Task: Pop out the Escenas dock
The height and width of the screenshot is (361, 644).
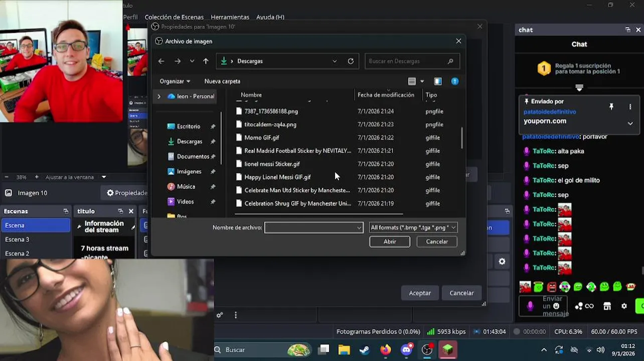Action: (66, 211)
